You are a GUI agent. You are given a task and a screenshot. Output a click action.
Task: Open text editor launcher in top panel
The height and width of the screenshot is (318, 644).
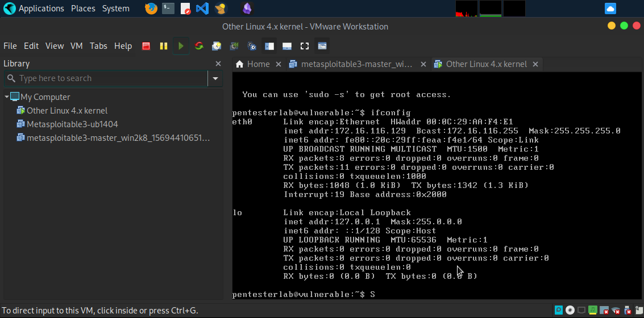coord(185,8)
